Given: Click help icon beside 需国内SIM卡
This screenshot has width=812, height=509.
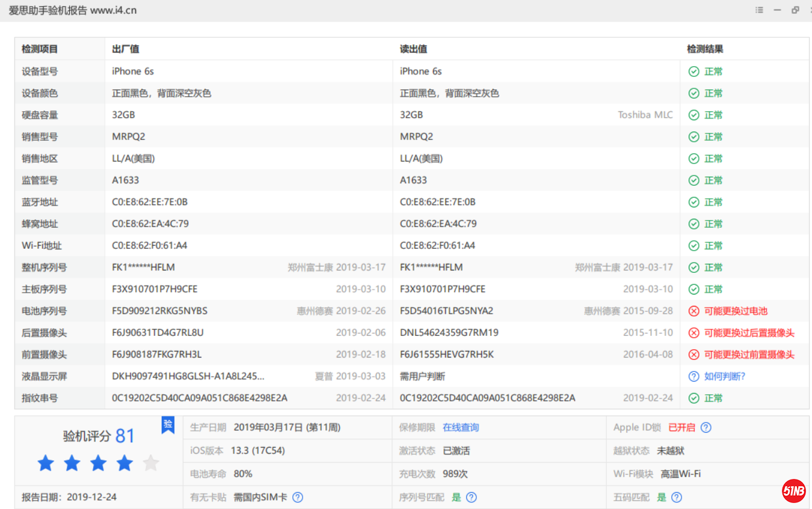Looking at the screenshot, I should [x=297, y=498].
